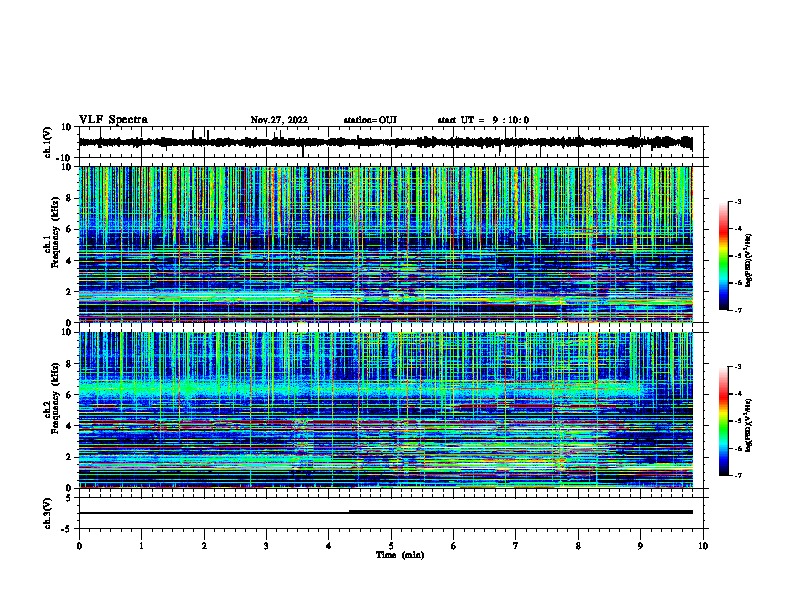Click the log(PSD) label beside ch.1 color bar

click(x=748, y=260)
